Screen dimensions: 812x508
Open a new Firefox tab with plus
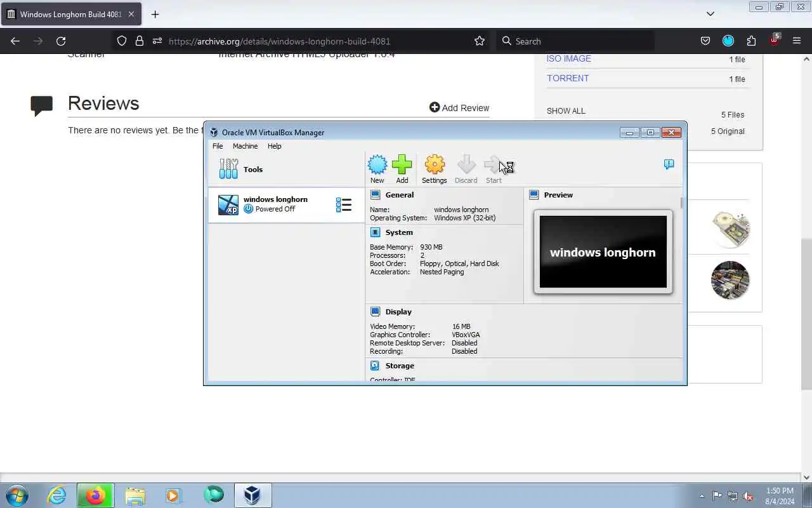point(155,14)
